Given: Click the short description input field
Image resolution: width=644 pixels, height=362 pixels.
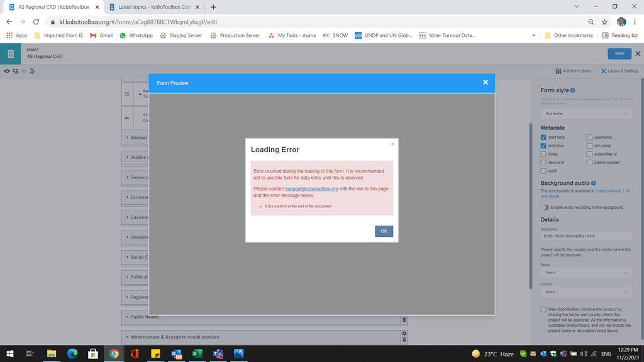Looking at the screenshot, I should 586,235.
